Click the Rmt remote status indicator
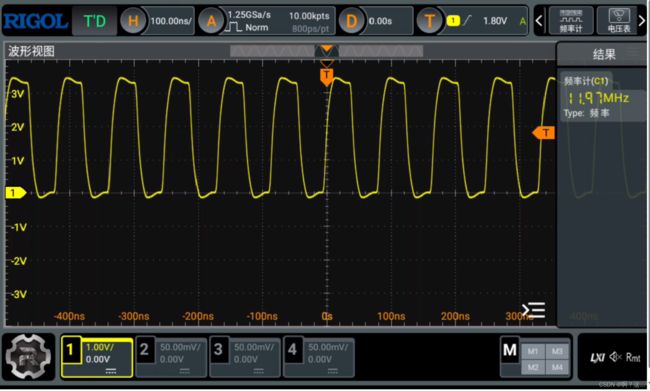This screenshot has width=650, height=391. 633,357
